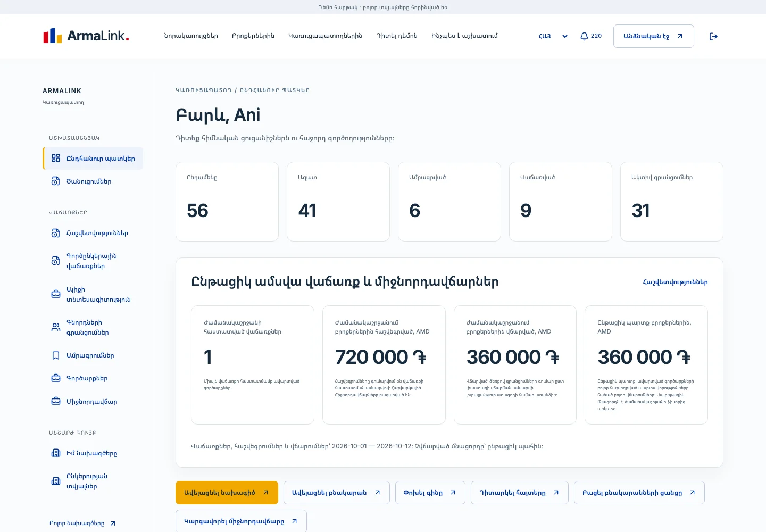Open Բրոքերներին in top navigation
The width and height of the screenshot is (766, 532).
tap(253, 36)
